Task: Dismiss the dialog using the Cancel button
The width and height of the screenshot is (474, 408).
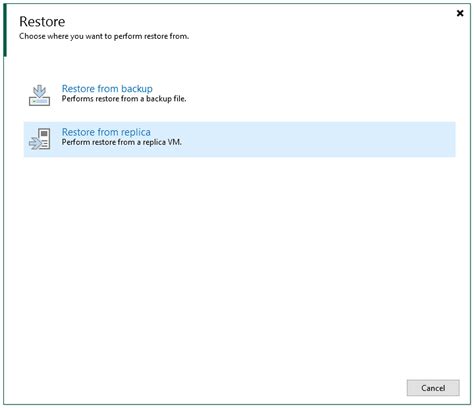Action: (x=433, y=388)
